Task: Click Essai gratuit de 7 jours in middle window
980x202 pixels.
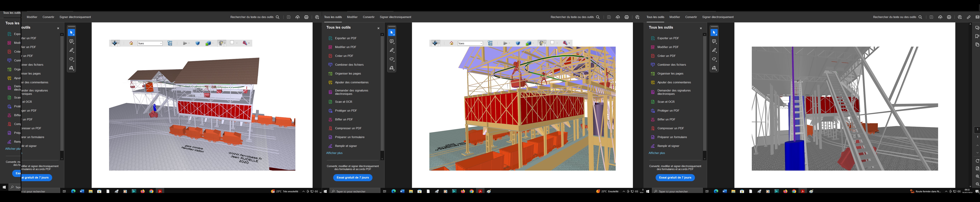Action: click(353, 177)
